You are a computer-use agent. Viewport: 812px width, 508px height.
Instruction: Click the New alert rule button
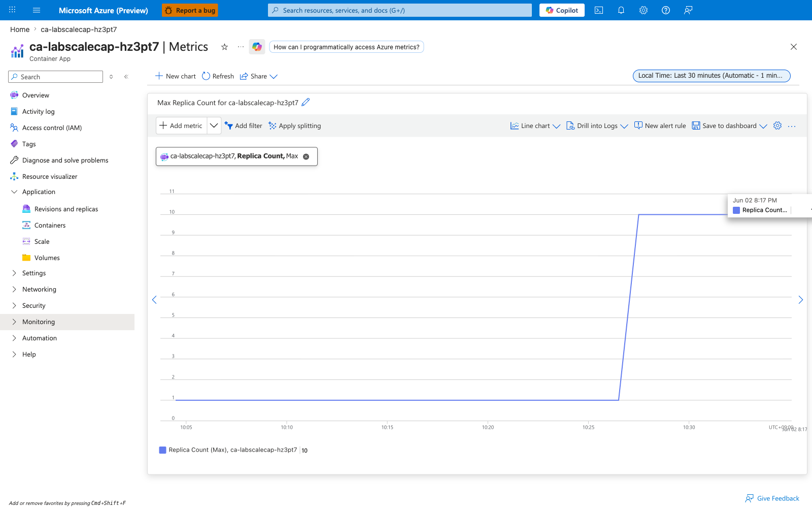click(x=660, y=126)
